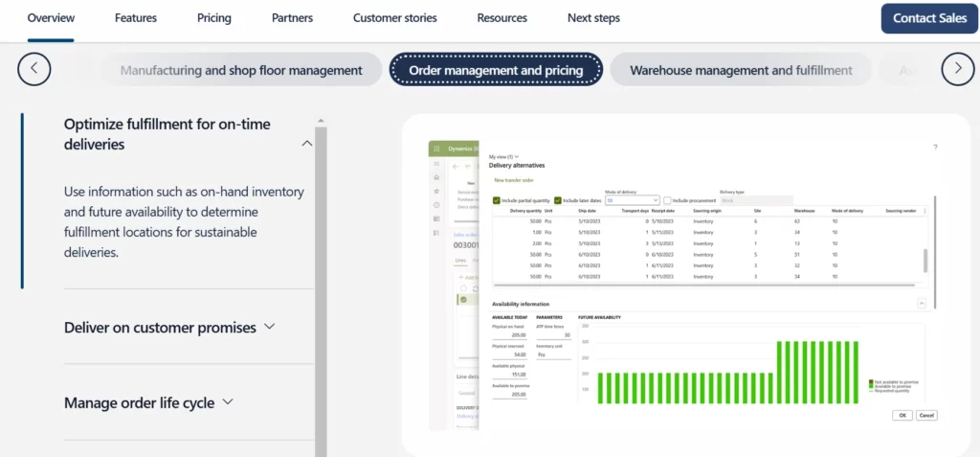980x457 pixels.
Task: Click the Delivery type field showing Stock
Action: 756,200
